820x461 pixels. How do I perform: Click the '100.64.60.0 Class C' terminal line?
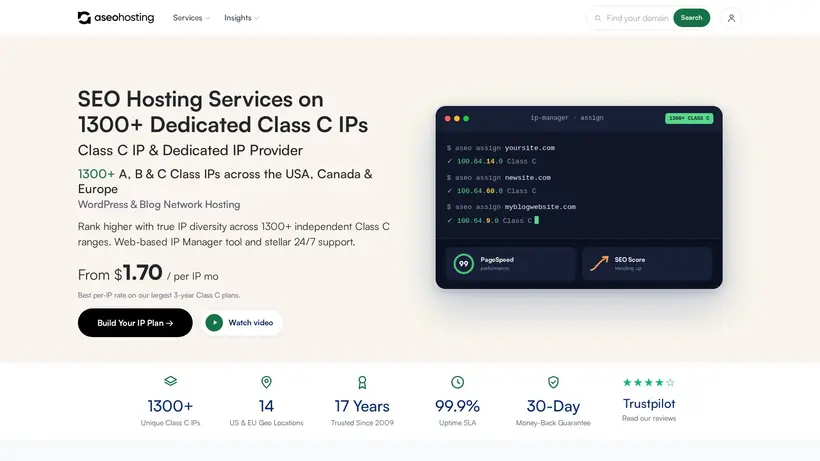click(492, 191)
